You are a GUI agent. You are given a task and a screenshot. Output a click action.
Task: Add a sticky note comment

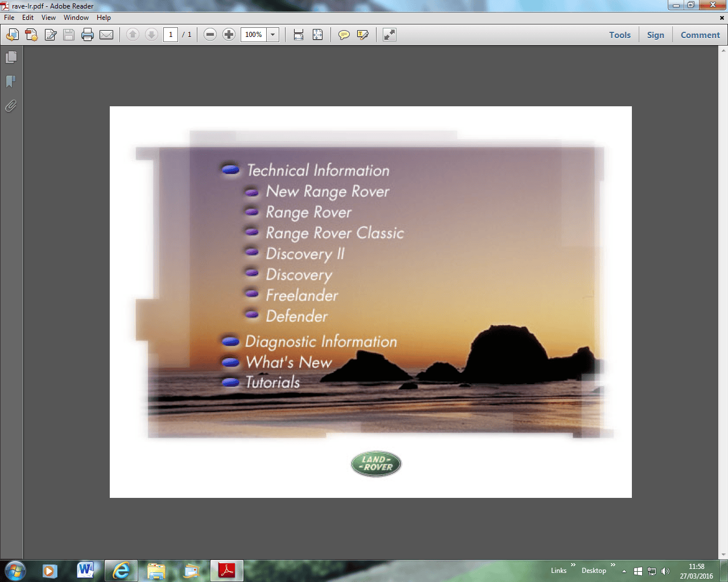coord(344,35)
